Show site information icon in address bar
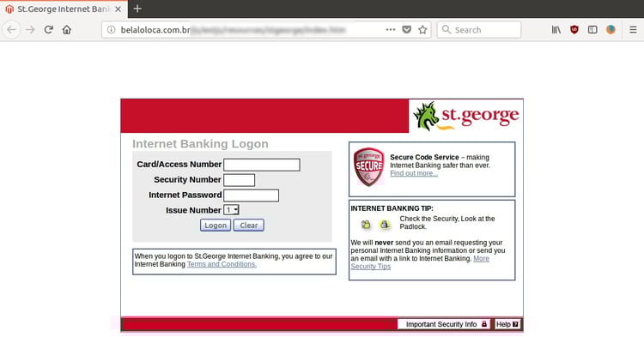Screen dimensions: 644x337 click(111, 29)
